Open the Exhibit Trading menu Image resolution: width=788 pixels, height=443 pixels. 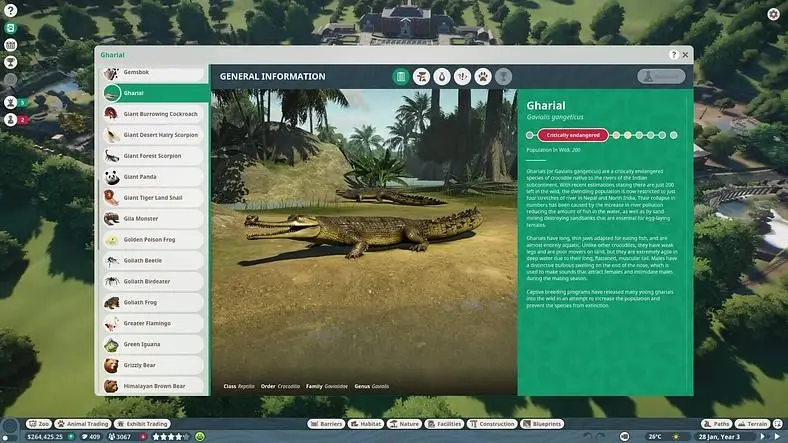pyautogui.click(x=143, y=424)
